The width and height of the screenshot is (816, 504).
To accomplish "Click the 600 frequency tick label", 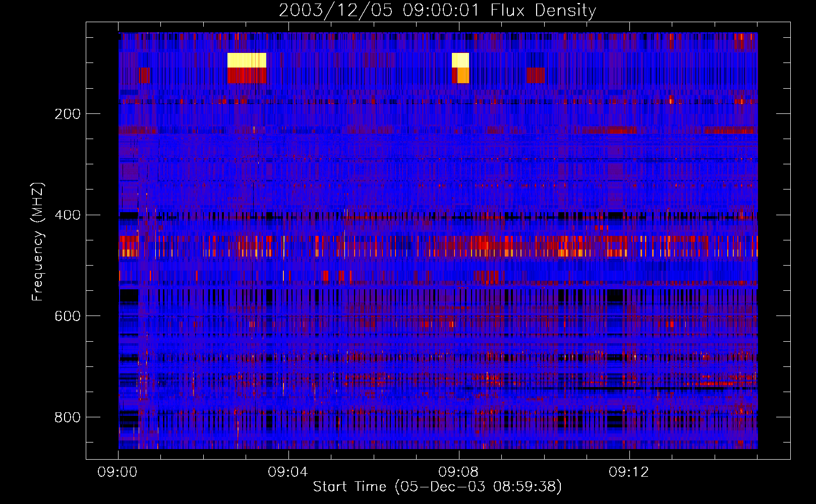I will (68, 316).
